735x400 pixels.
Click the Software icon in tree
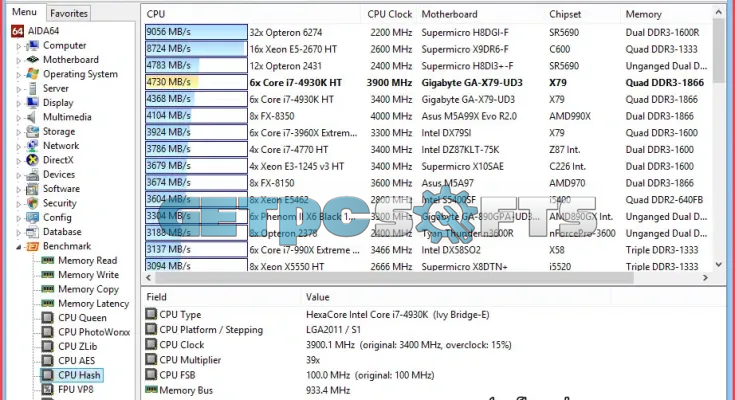pyautogui.click(x=32, y=189)
